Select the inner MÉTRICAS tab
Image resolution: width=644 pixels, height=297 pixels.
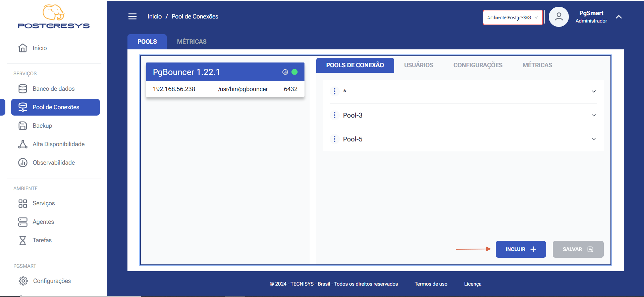[537, 65]
